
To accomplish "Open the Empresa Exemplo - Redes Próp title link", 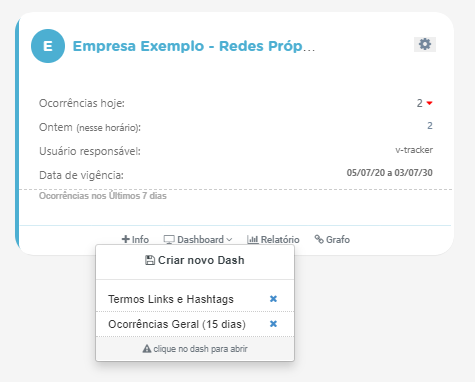I will point(194,46).
